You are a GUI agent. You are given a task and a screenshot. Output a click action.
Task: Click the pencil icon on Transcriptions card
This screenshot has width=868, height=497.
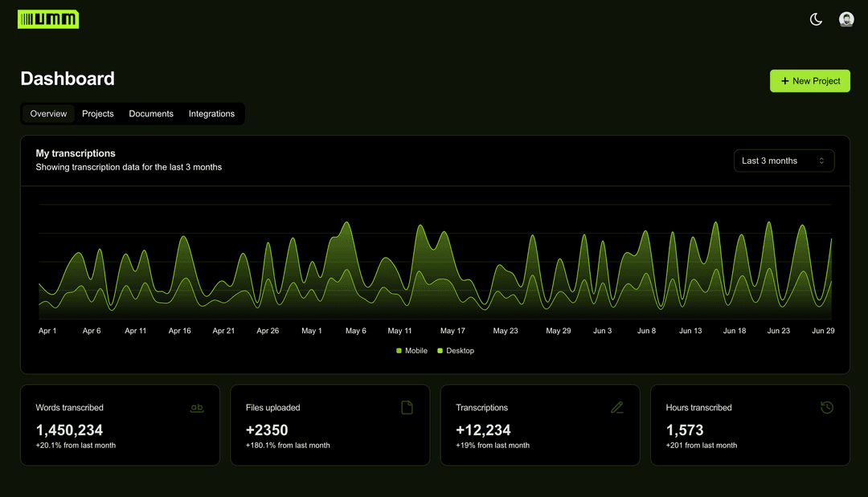pyautogui.click(x=617, y=408)
